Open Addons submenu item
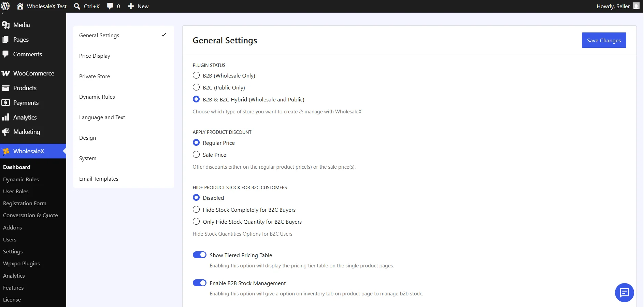Screen dimensions: 644x307 (33, 227)
